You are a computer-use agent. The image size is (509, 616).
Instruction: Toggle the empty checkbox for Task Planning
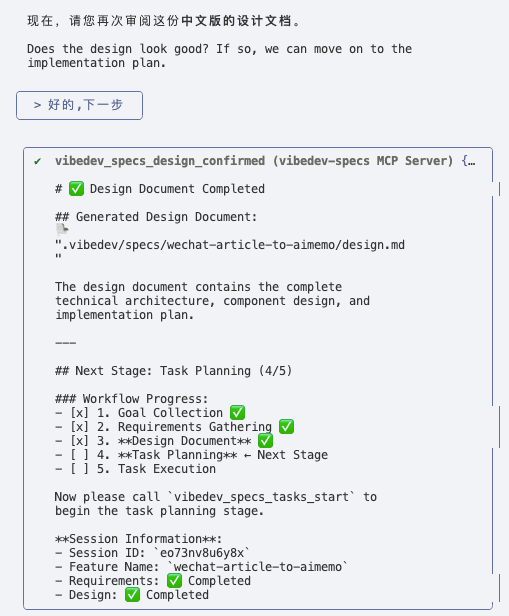point(79,455)
